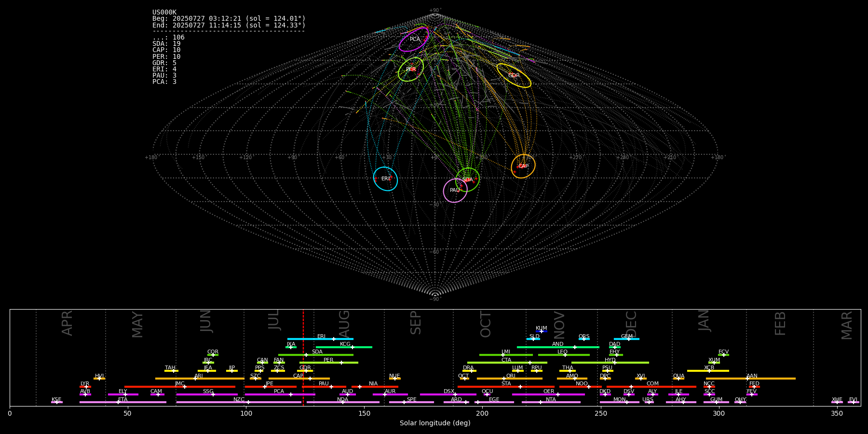The height and width of the screenshot is (434, 868).
Task: Select the cyan ERI radiant circle on the map
Action: [385, 178]
